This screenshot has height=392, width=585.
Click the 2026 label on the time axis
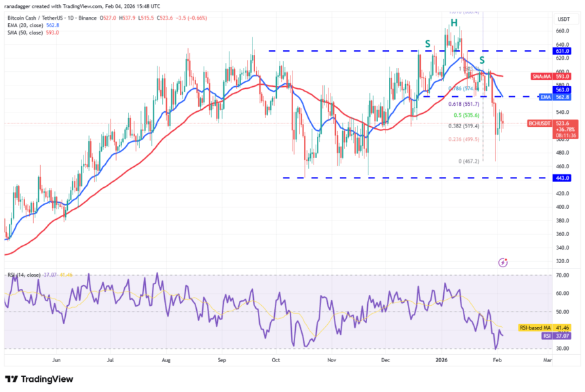coord(442,360)
